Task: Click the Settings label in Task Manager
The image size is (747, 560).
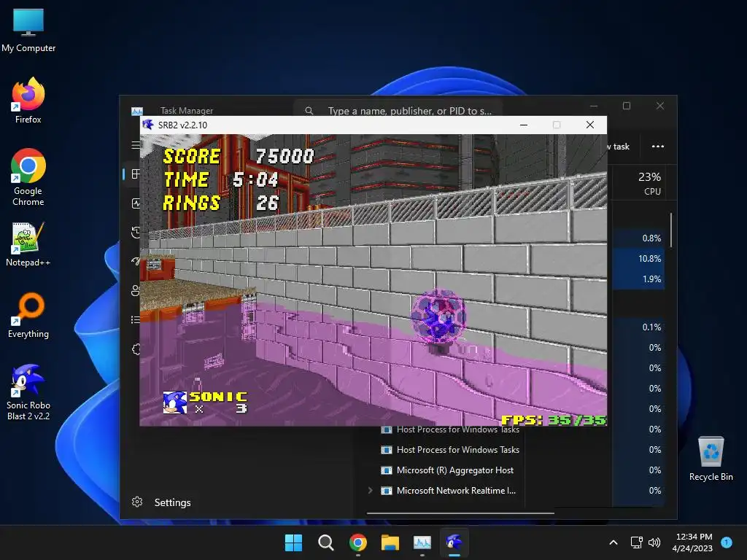Action: point(172,502)
